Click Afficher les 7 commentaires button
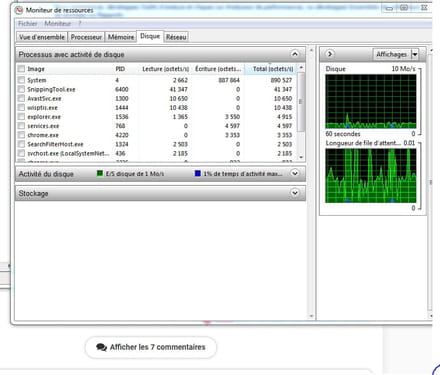440x375 pixels. click(x=151, y=347)
